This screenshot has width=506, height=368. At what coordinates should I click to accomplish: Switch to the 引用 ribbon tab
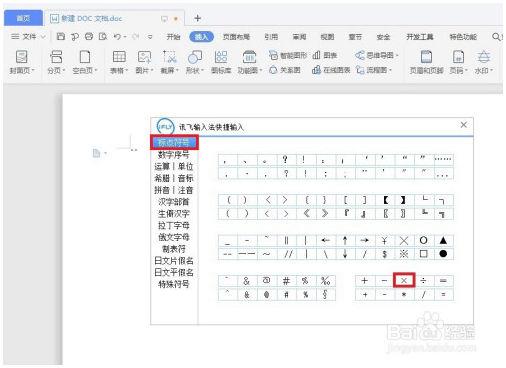[x=271, y=37]
